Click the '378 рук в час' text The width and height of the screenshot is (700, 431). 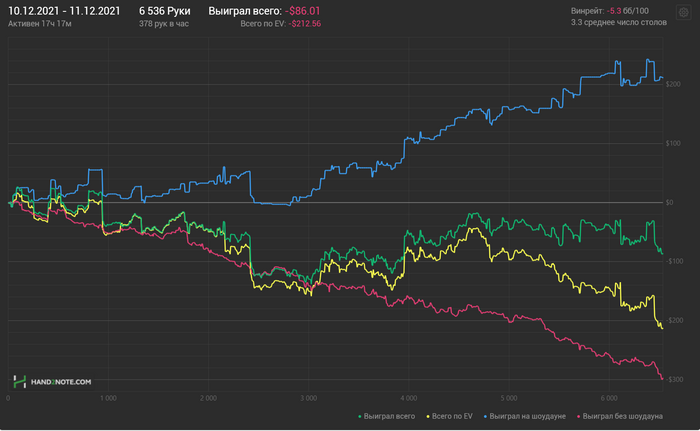[x=163, y=24]
